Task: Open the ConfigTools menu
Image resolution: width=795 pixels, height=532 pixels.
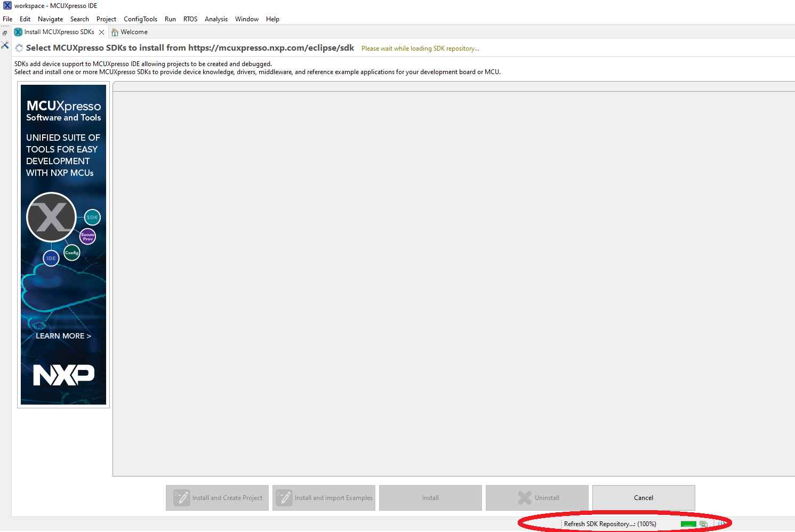Action: click(x=140, y=19)
